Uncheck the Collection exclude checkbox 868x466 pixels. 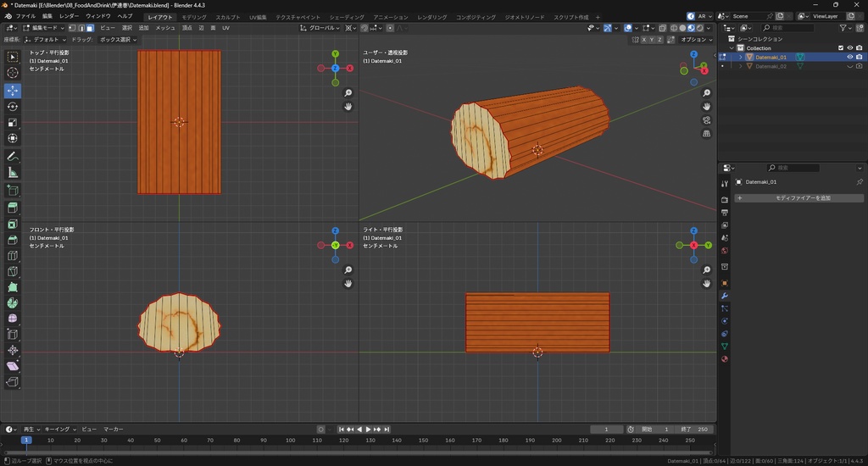click(841, 48)
